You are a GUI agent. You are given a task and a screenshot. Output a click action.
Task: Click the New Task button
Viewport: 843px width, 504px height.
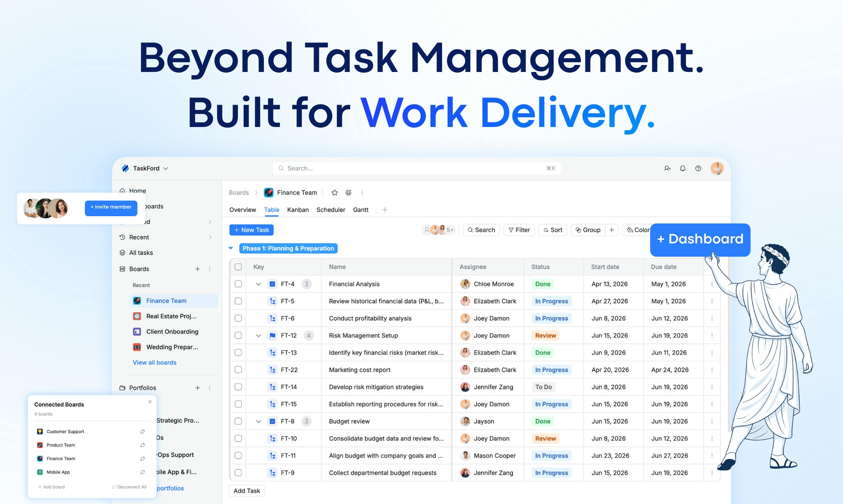tap(252, 230)
